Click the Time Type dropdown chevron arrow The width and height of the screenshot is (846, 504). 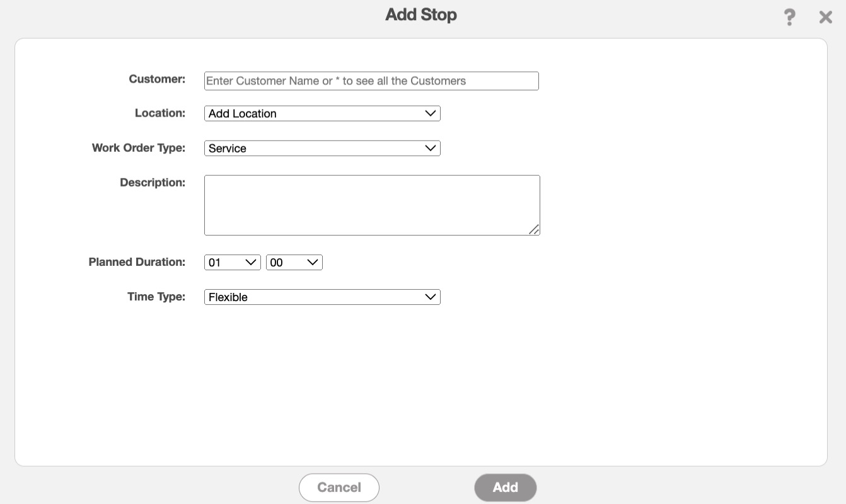coord(431,297)
